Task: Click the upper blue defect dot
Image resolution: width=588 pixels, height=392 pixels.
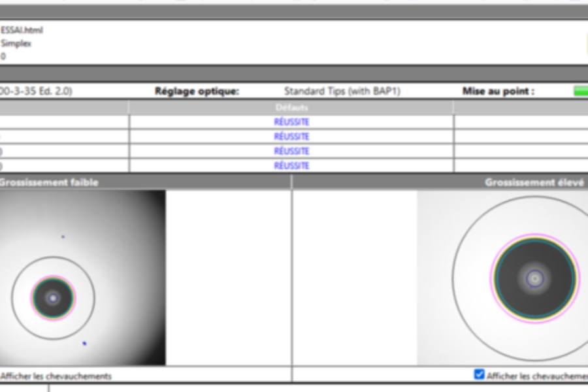Action: (63, 237)
